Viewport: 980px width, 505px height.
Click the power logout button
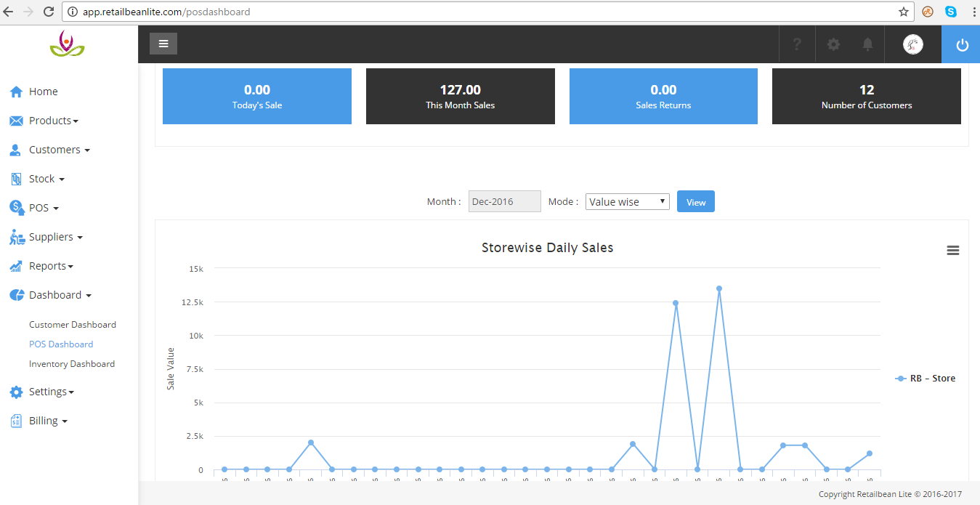[962, 45]
